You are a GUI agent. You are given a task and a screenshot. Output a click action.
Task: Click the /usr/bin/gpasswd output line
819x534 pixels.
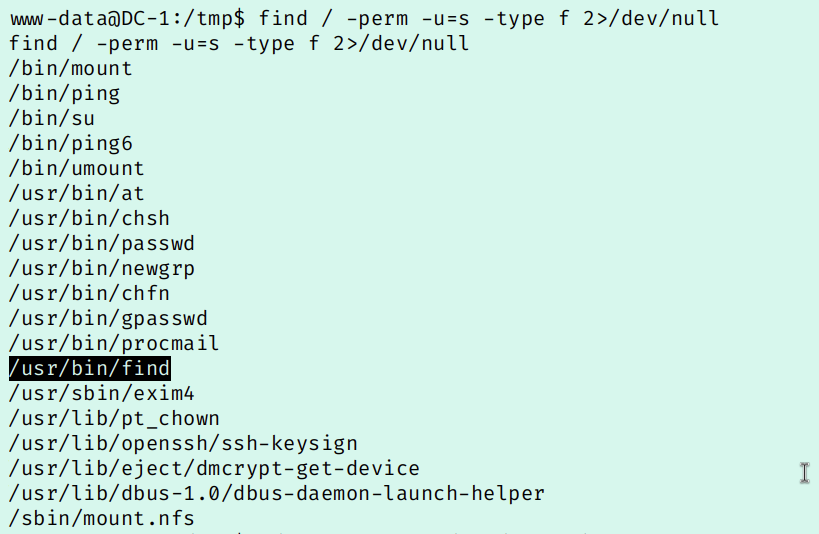[108, 319]
